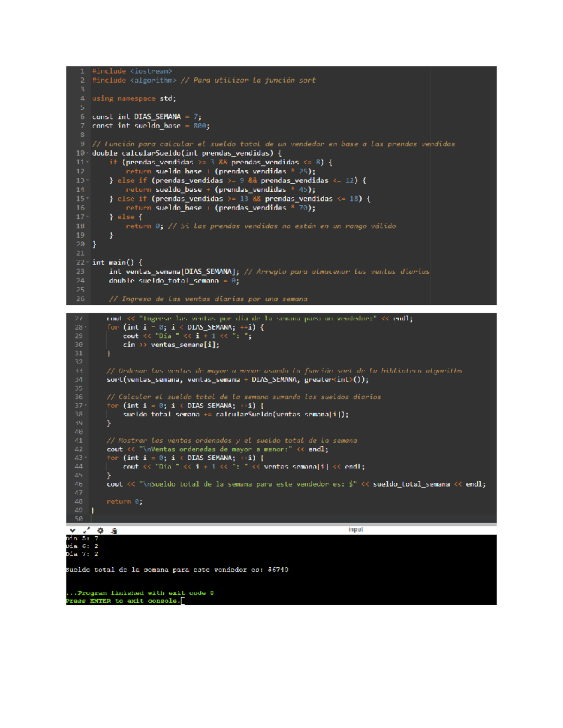Collapse the output for loop at line 43

click(85, 458)
